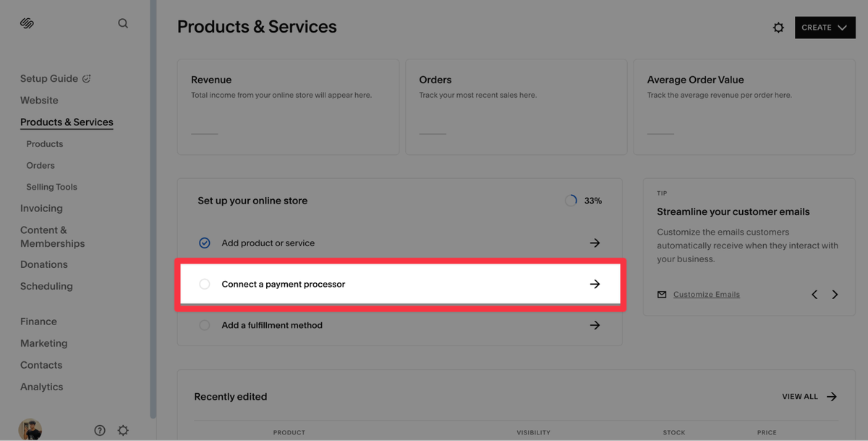Viewport: 868px width, 441px height.
Task: Open search using the magnifier icon
Action: 123,22
